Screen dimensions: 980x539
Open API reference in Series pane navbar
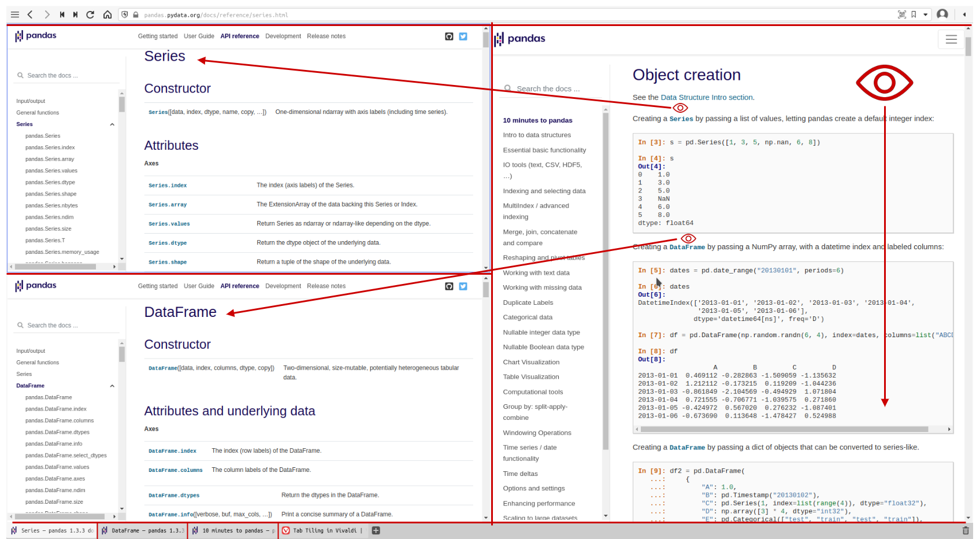[x=240, y=36]
